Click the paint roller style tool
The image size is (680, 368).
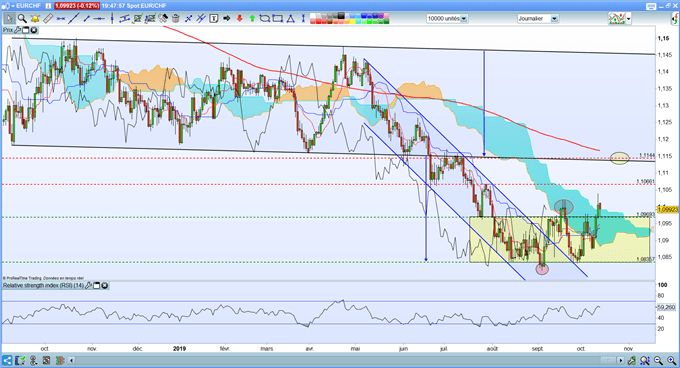click(163, 18)
